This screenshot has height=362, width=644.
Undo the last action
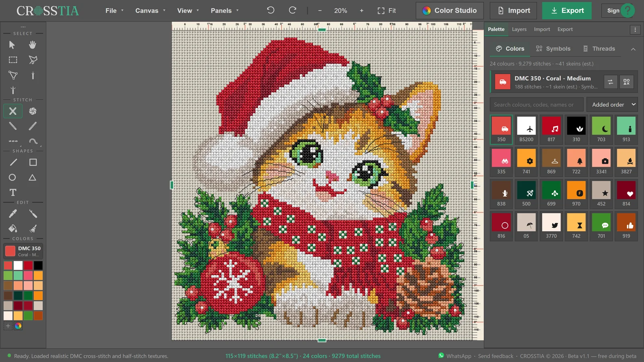tap(270, 10)
